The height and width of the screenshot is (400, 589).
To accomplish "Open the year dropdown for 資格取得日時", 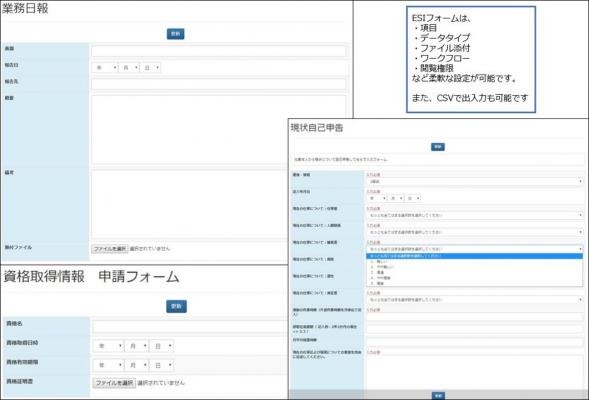I will (108, 346).
